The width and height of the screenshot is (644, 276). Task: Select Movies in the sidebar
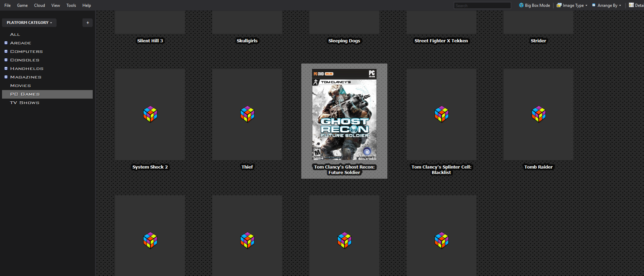[x=20, y=86]
